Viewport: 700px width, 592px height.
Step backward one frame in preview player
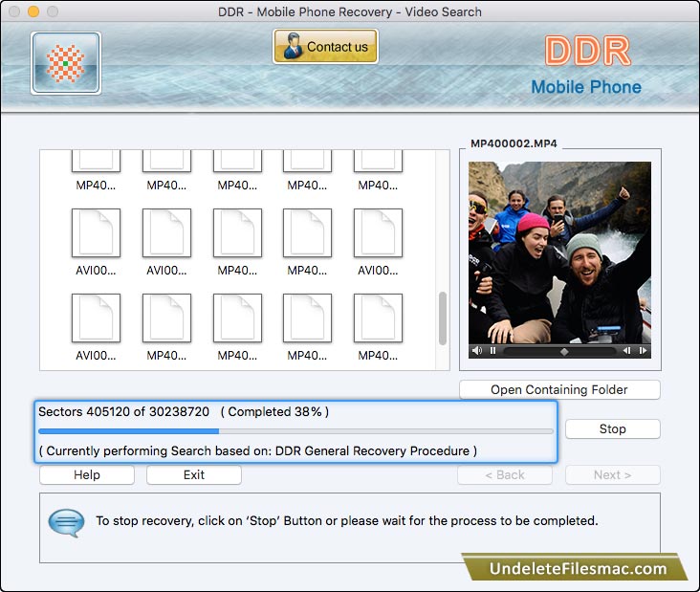click(x=626, y=350)
